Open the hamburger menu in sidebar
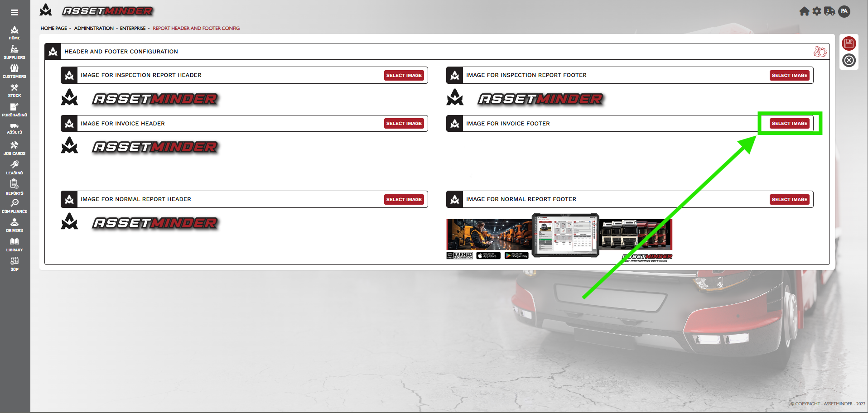The image size is (868, 413). (14, 13)
